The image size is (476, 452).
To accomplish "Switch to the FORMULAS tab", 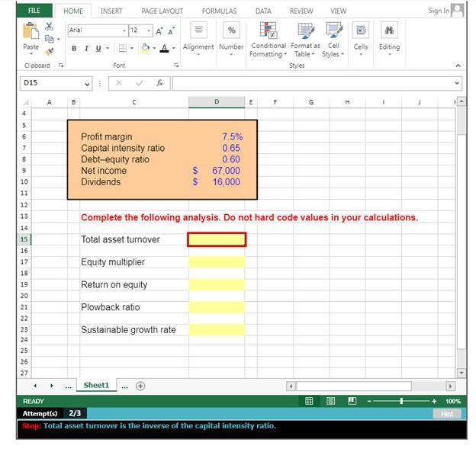I will pos(219,11).
